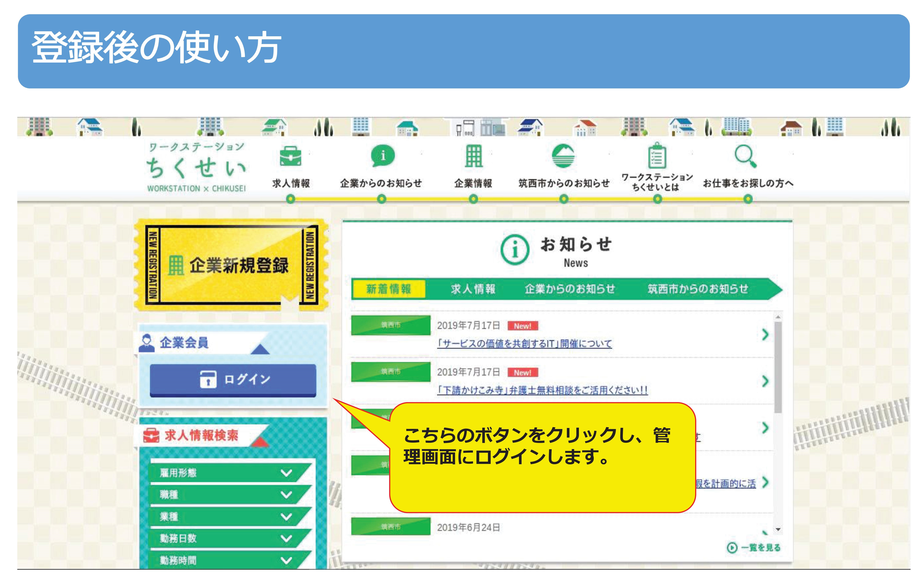Switch to 企業からのお知らせ news tab
Image resolution: width=924 pixels, height=583 pixels.
point(570,289)
